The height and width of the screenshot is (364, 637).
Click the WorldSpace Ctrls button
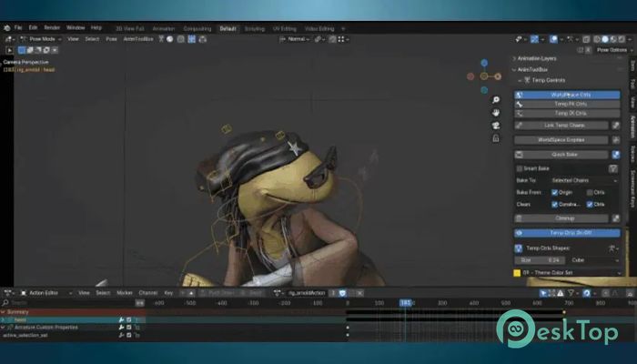click(567, 95)
